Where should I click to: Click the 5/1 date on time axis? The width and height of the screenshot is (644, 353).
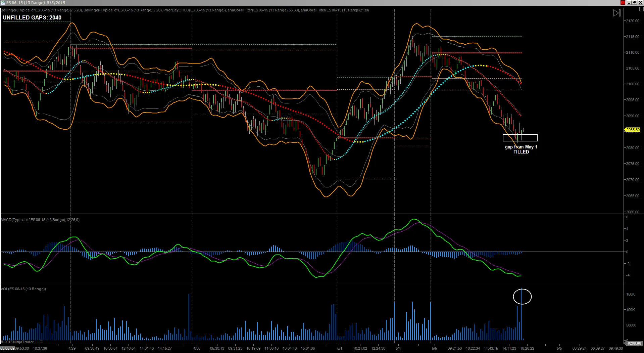click(x=340, y=348)
